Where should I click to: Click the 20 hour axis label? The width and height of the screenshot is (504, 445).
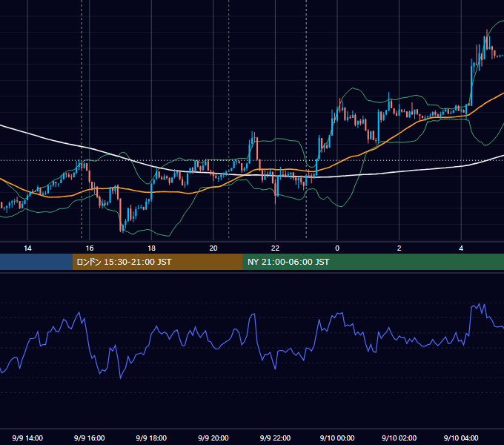point(213,248)
